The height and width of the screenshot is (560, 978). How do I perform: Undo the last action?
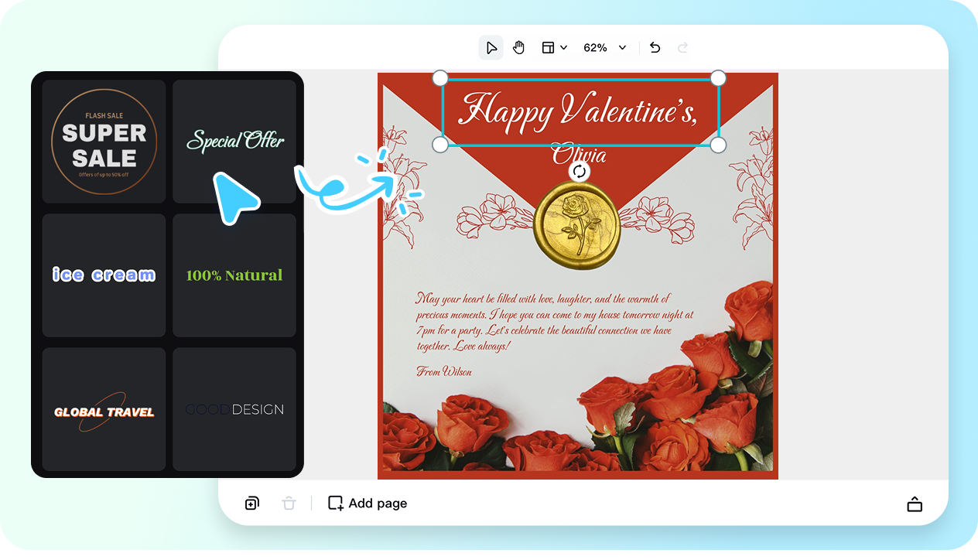tap(655, 47)
